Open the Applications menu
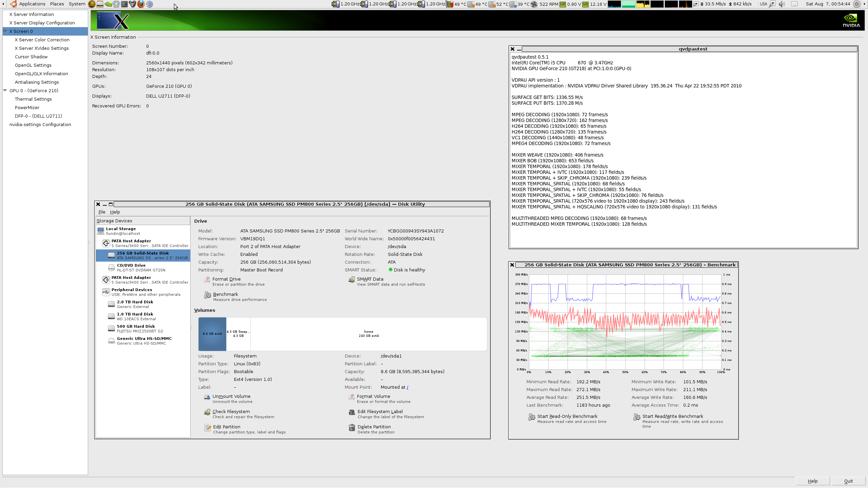 (x=32, y=4)
